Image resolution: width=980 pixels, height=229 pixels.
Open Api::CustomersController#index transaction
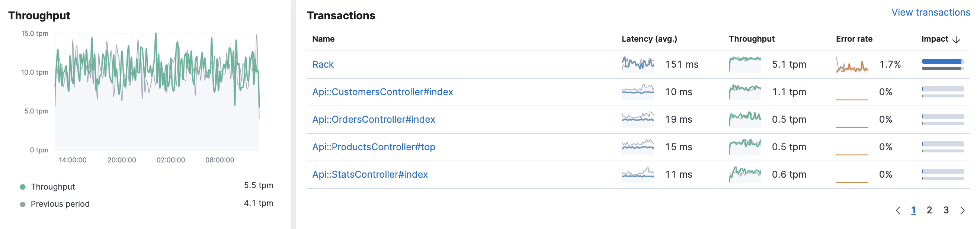click(382, 92)
